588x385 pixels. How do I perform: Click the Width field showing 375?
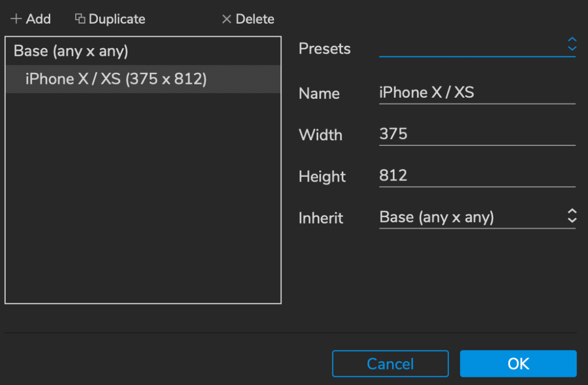click(477, 134)
